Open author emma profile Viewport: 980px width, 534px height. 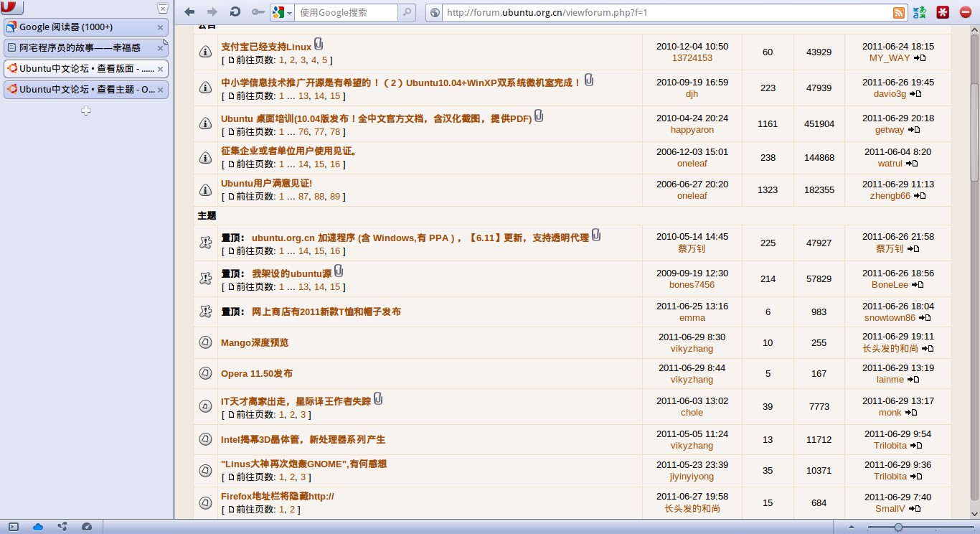[692, 317]
